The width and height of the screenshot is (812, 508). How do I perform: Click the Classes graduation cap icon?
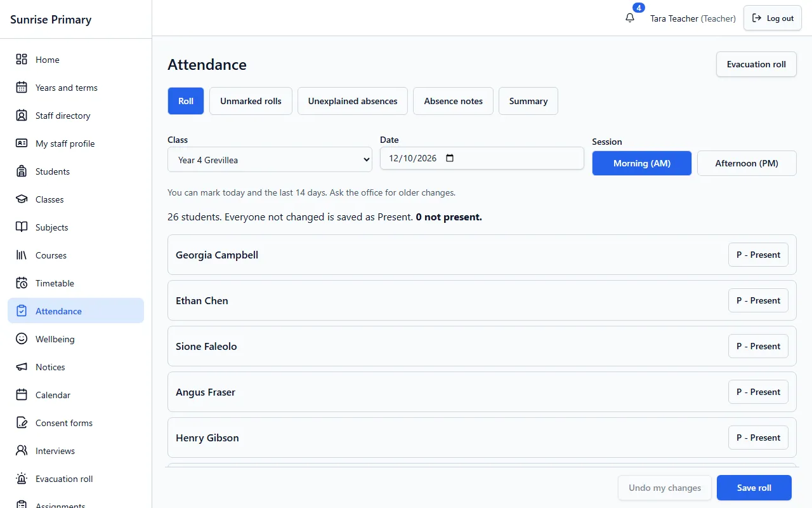pos(22,199)
